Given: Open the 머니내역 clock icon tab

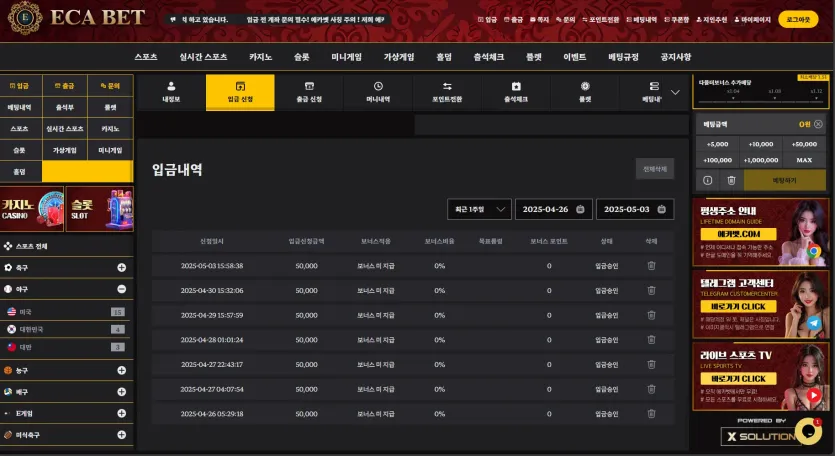Looking at the screenshot, I should point(378,92).
